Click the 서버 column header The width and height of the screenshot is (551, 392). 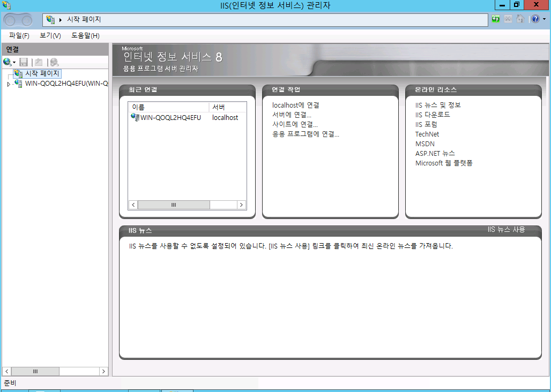[228, 107]
